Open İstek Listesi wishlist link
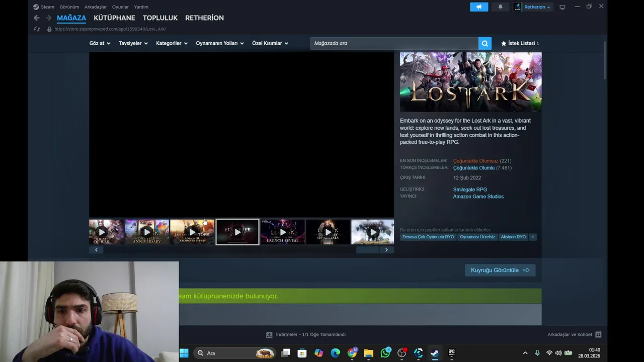644x362 pixels. [x=520, y=43]
